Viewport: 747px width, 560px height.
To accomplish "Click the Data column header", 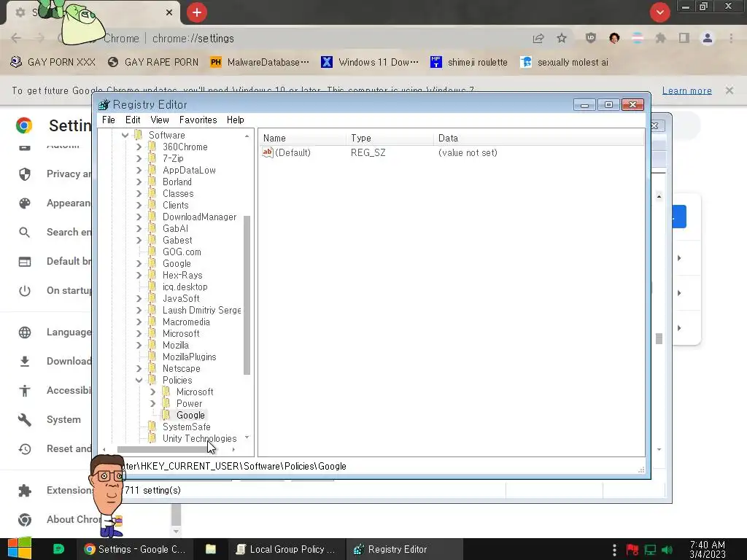I will click(x=538, y=138).
